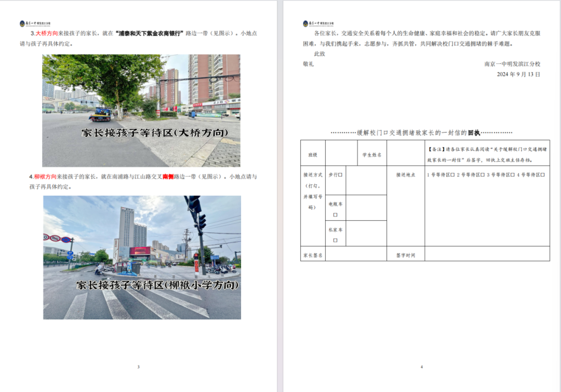
Task: Click the signature 南京一中明发滨江分校
Action: pos(512,64)
